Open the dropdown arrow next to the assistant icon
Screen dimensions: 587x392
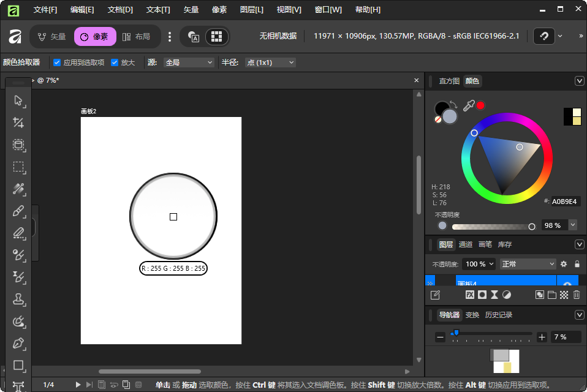pos(560,36)
